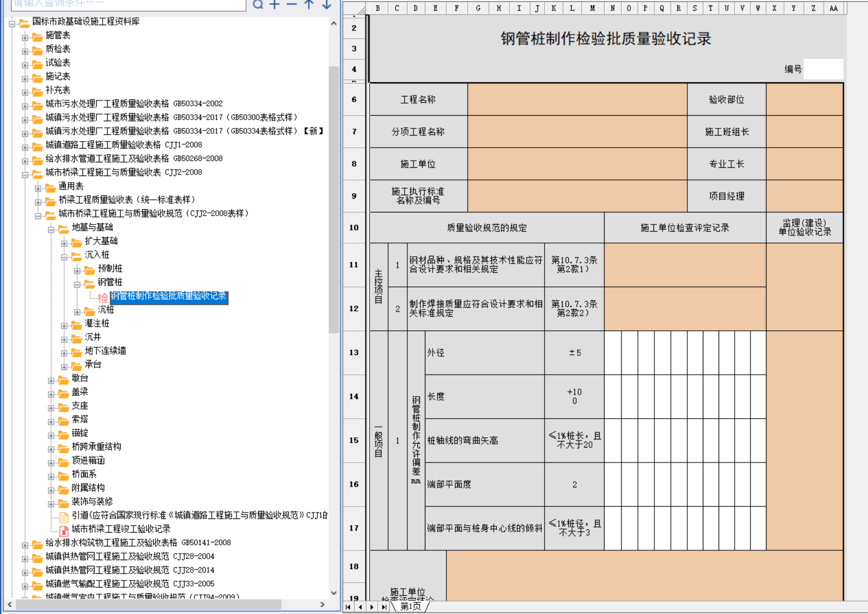Click folder icon of 扩大基础

77,243
